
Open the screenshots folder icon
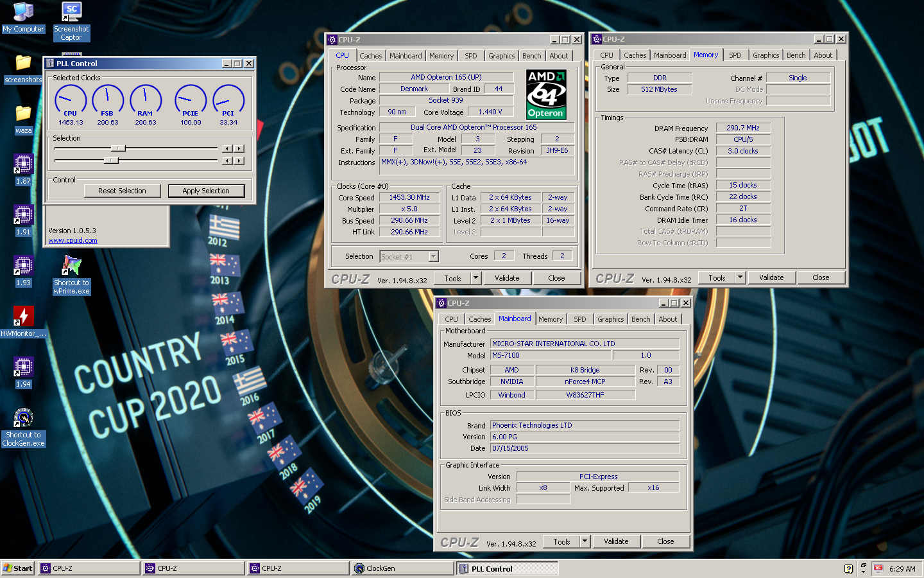pyautogui.click(x=23, y=69)
